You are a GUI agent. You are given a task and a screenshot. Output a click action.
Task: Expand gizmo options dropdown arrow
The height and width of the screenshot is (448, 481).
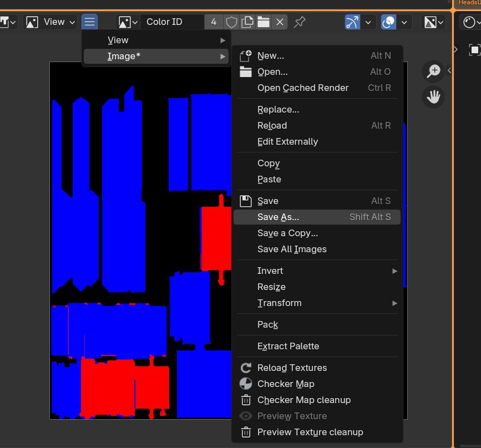[368, 22]
